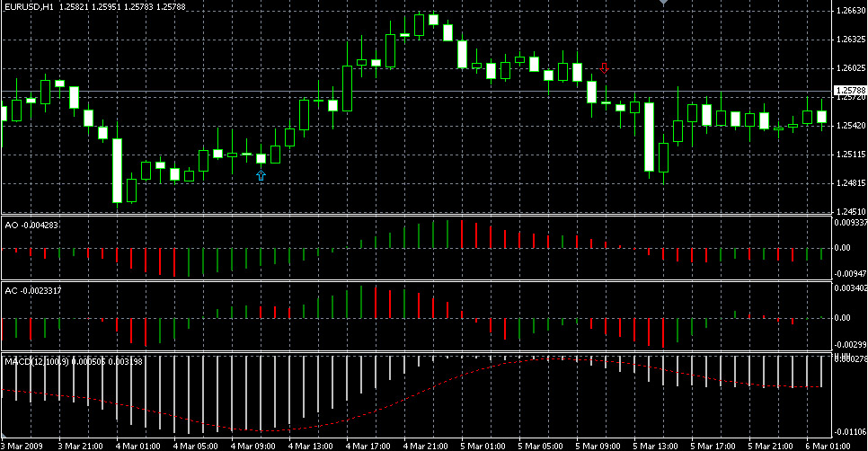Click the blue up arrow buy marker
The width and height of the screenshot is (868, 451).
pos(261,175)
